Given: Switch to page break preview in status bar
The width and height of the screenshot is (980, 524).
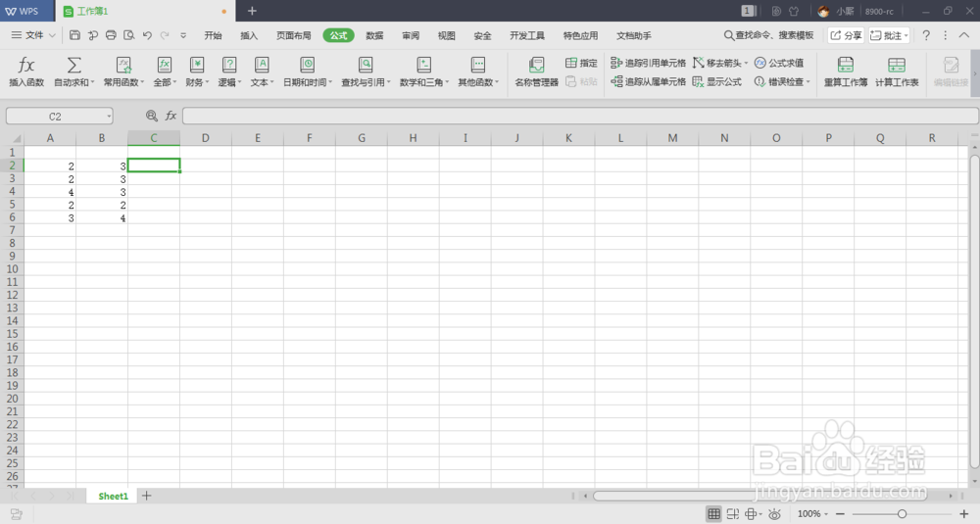Looking at the screenshot, I should tap(732, 514).
